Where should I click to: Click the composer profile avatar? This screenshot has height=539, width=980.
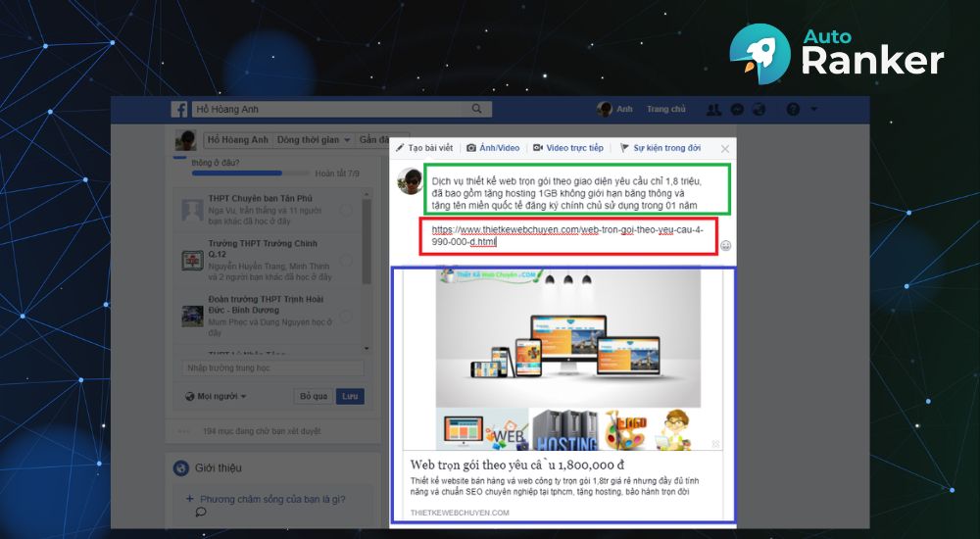[x=410, y=181]
